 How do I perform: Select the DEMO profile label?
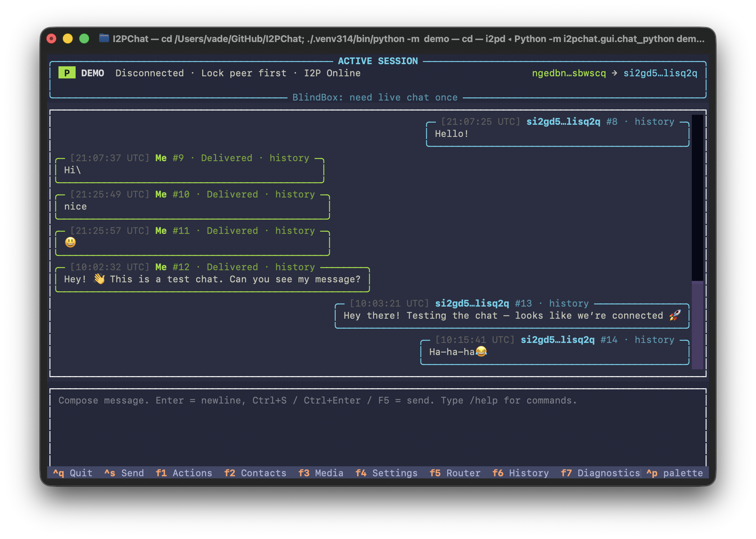point(92,73)
